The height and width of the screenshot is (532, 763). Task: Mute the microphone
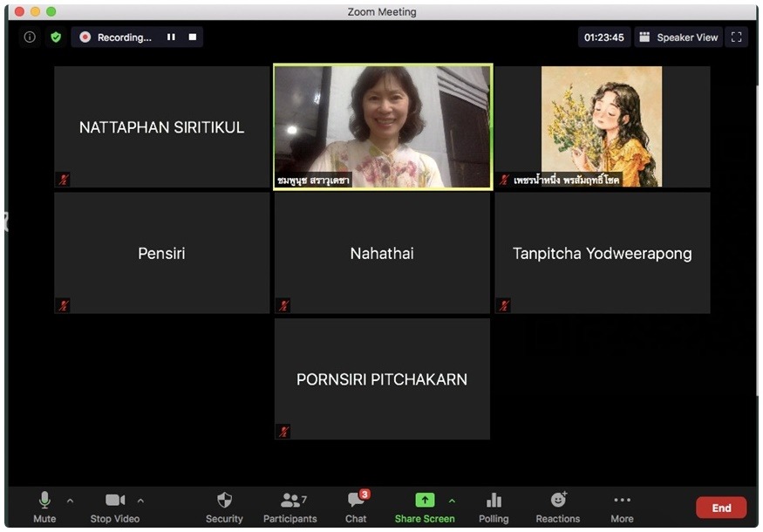(x=44, y=507)
